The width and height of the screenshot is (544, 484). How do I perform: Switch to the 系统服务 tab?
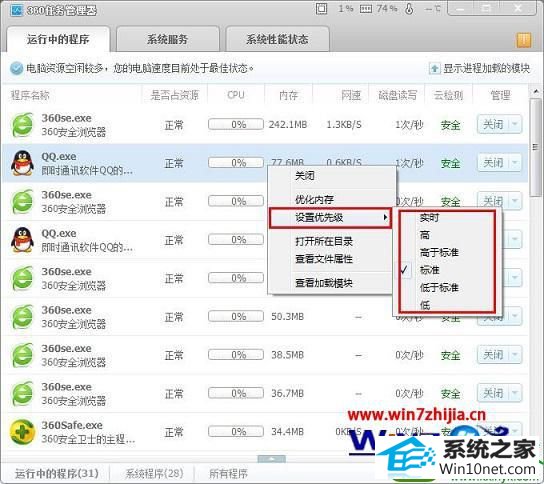pos(168,39)
